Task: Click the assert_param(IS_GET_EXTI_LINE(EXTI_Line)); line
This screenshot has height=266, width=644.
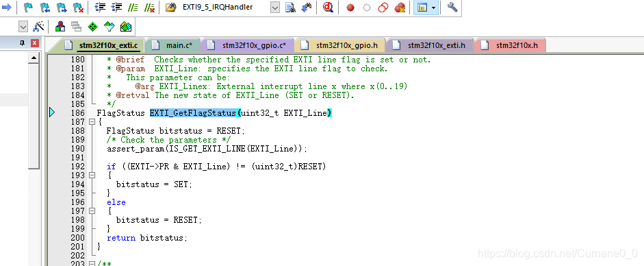Action: tap(207, 149)
